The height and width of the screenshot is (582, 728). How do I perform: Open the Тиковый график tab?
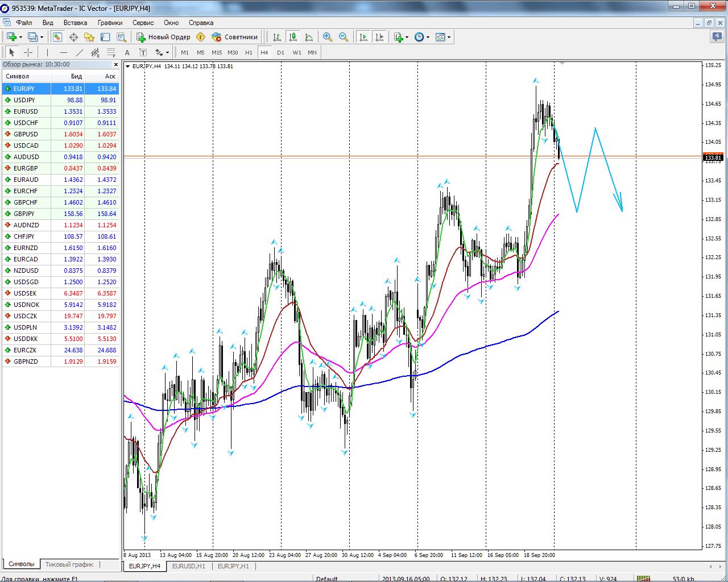(69, 564)
